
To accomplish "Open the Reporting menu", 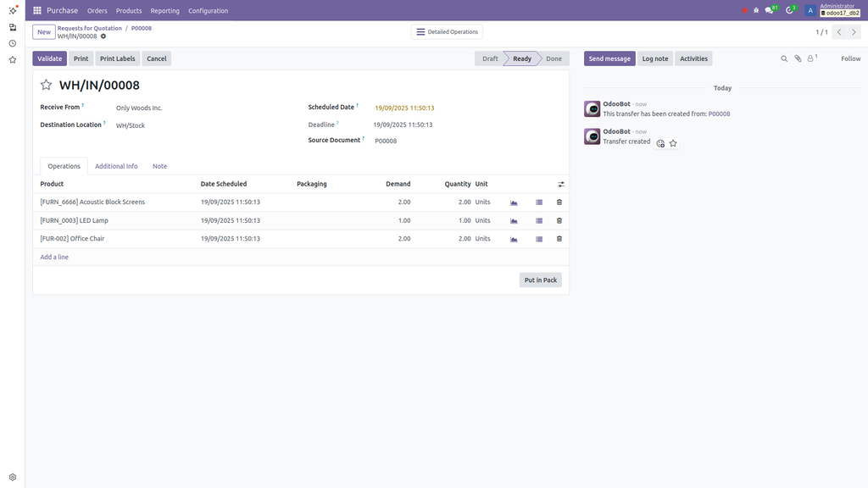I will pyautogui.click(x=164, y=11).
